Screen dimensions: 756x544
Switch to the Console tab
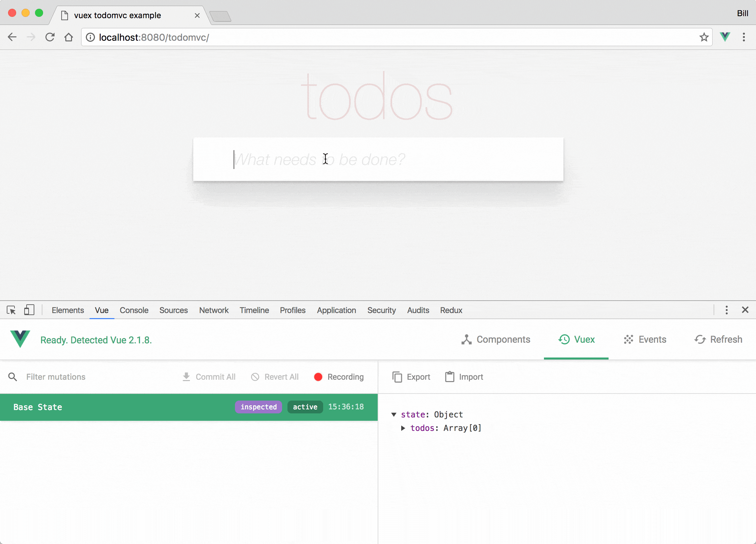[x=134, y=310]
